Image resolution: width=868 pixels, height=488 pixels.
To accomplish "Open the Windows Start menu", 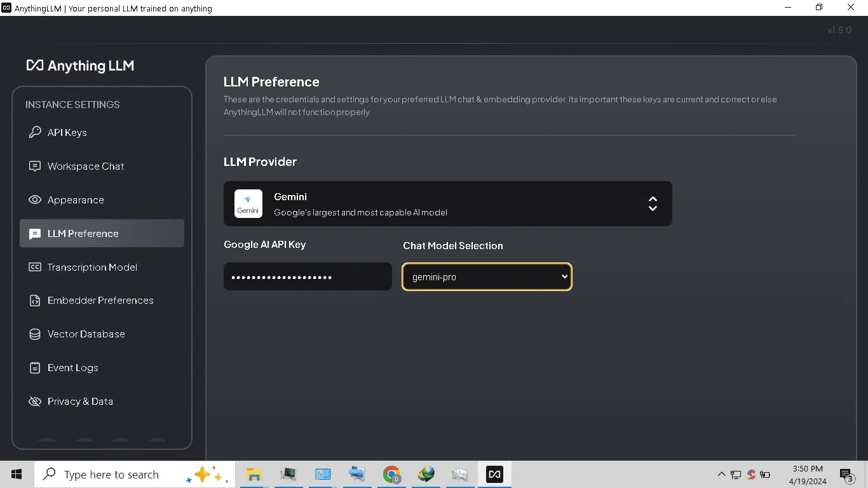I will click(17, 475).
